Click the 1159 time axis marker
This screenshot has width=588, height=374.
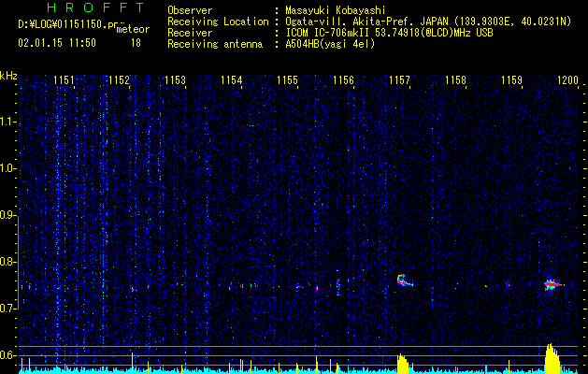click(x=511, y=79)
